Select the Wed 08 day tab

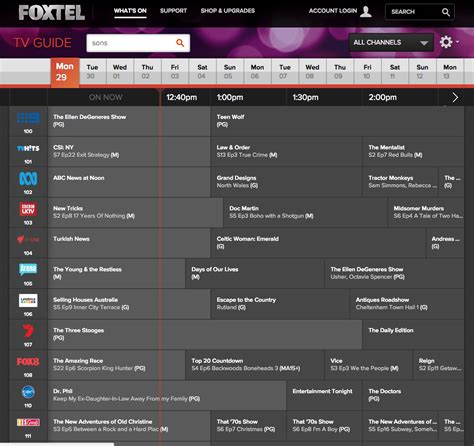(312, 72)
